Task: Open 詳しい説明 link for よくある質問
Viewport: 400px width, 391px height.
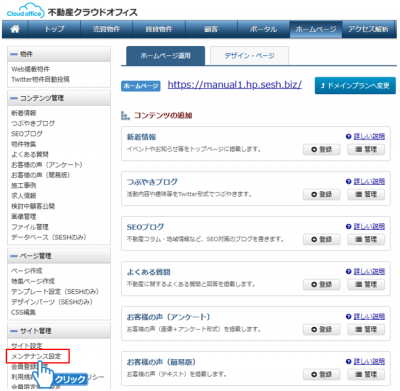Action: [369, 271]
